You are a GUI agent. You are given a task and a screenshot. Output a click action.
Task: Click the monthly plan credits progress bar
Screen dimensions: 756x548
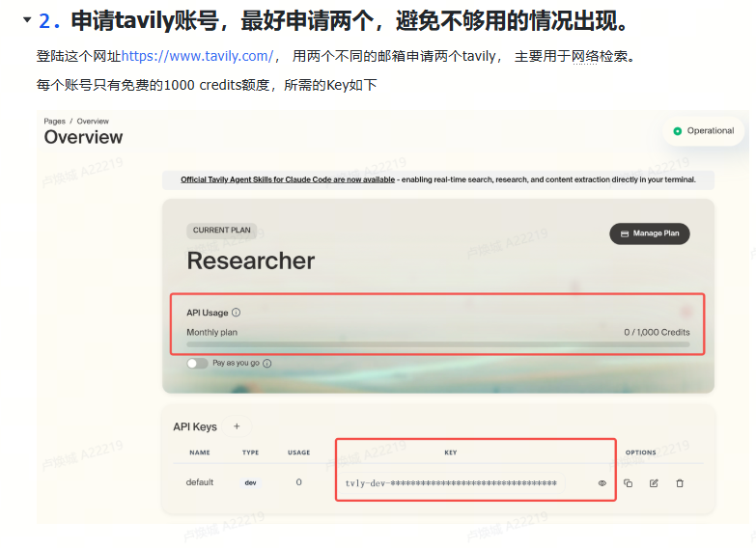438,344
